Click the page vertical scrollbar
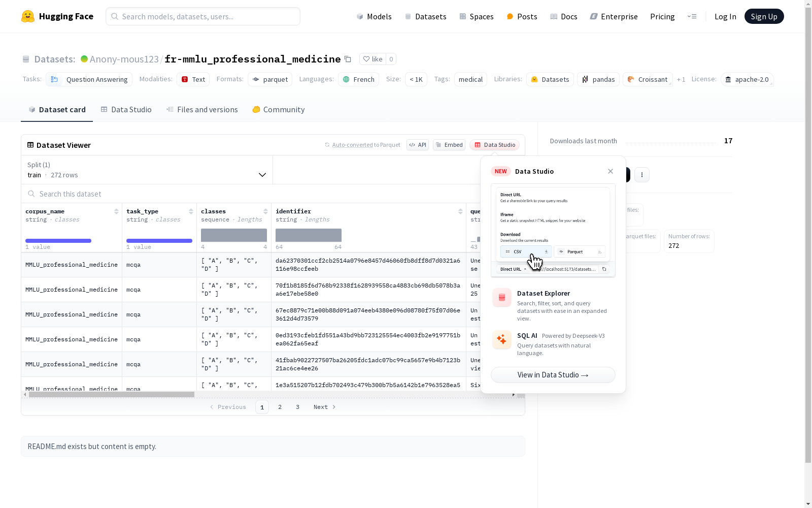The image size is (812, 508). (x=808, y=234)
